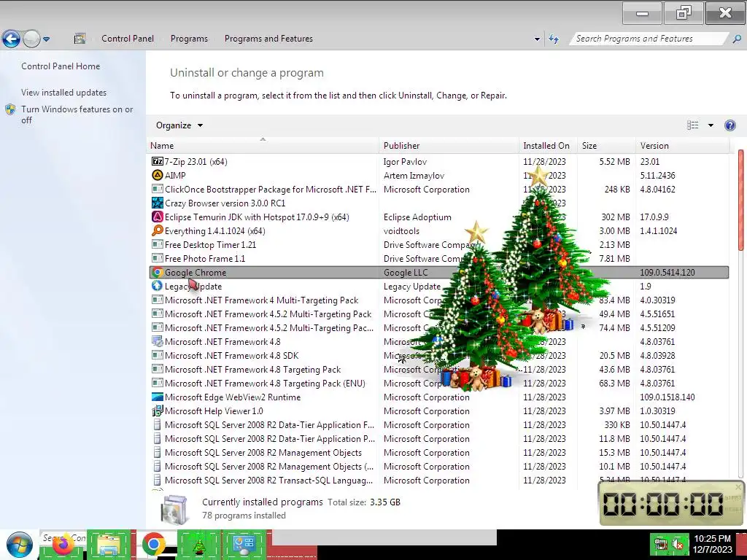Screen dimensions: 747x560
Task: Click the Microsoft Edge WebView2 Runtime icon
Action: coord(158,397)
